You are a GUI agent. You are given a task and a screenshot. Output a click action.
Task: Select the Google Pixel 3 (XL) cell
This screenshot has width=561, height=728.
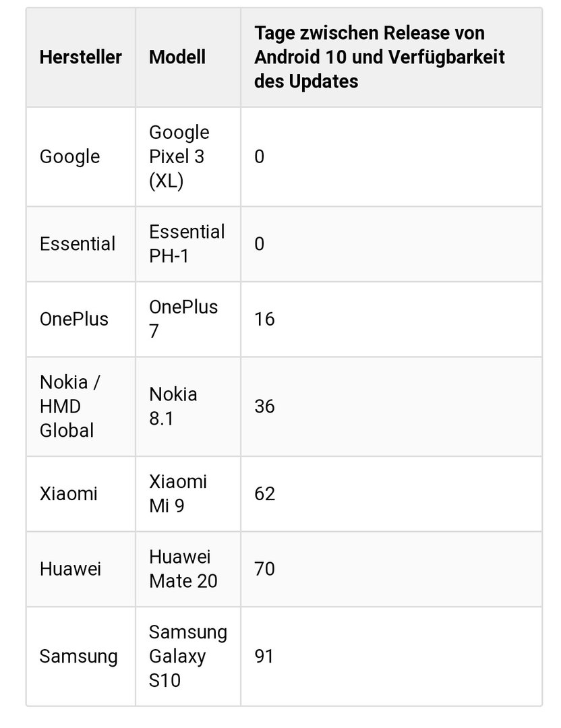(188, 157)
